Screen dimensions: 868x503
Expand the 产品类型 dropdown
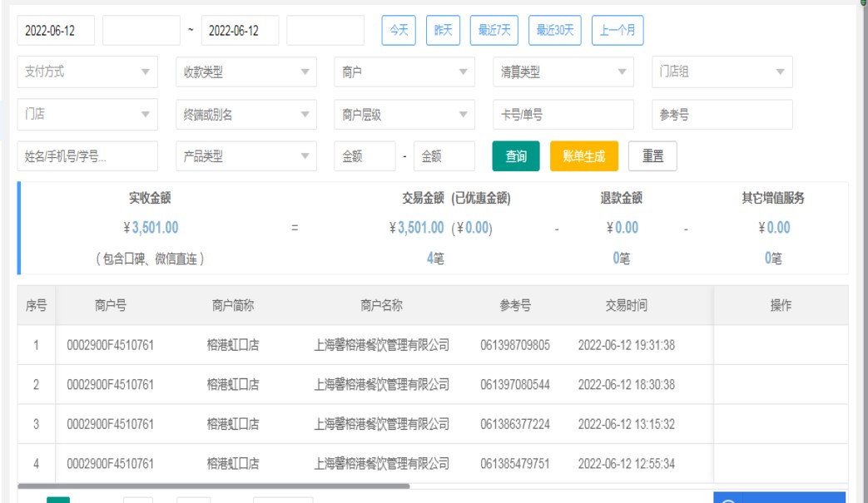tap(246, 156)
